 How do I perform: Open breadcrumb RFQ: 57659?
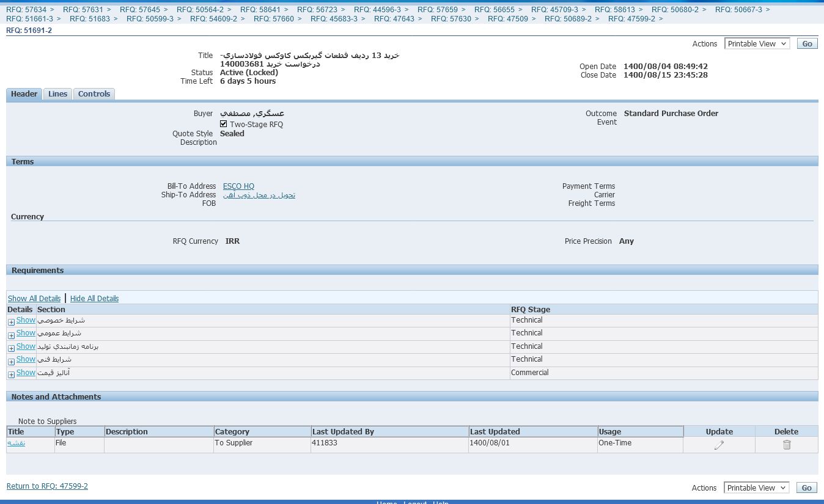438,10
